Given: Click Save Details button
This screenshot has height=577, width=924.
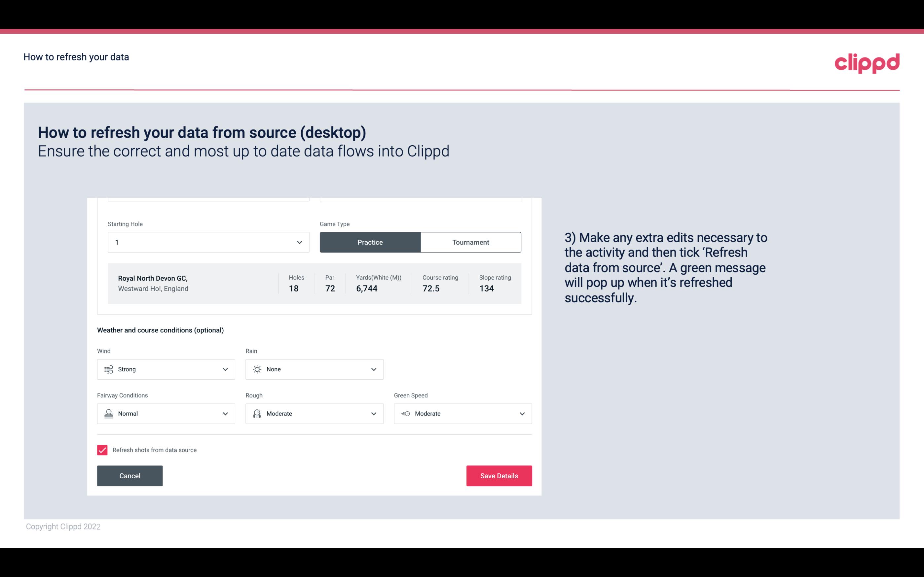Looking at the screenshot, I should (499, 476).
